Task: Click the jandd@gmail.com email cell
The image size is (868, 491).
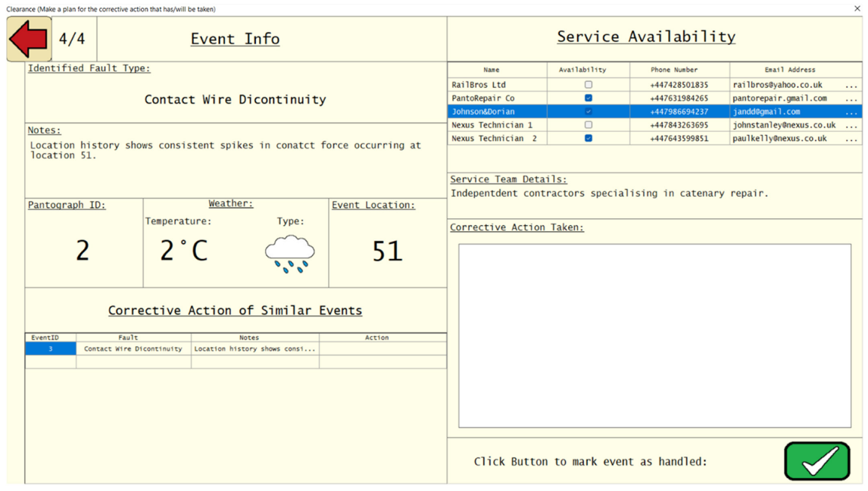Action: [766, 111]
